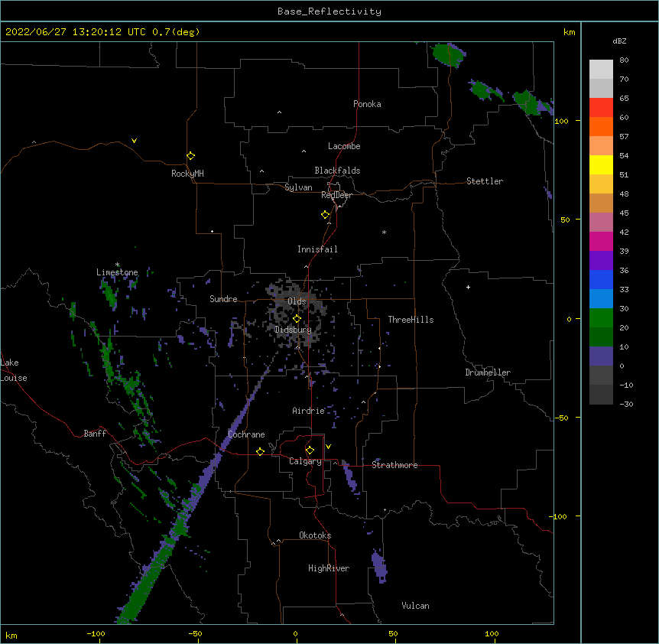Click the Base_Reflectivity title

[329, 11]
